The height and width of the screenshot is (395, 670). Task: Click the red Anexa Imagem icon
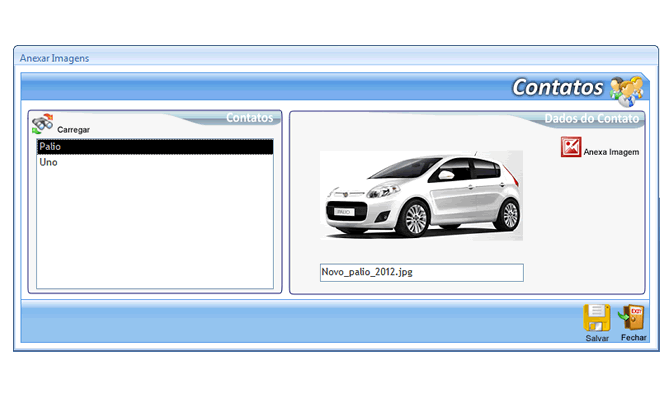tap(571, 147)
